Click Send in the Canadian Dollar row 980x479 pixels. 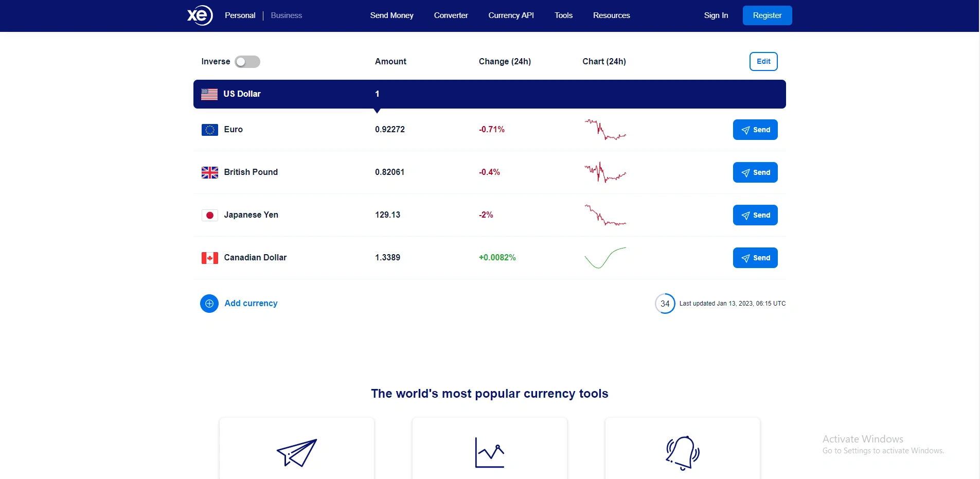tap(755, 258)
